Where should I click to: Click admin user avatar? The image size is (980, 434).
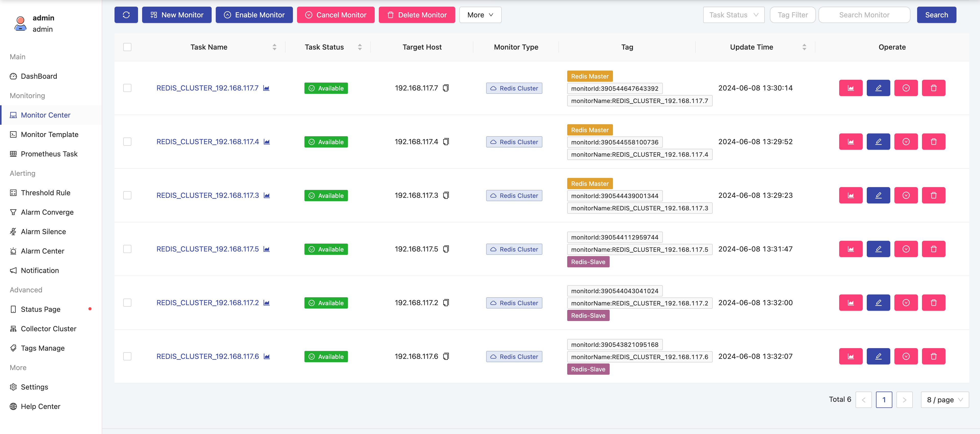click(x=20, y=23)
